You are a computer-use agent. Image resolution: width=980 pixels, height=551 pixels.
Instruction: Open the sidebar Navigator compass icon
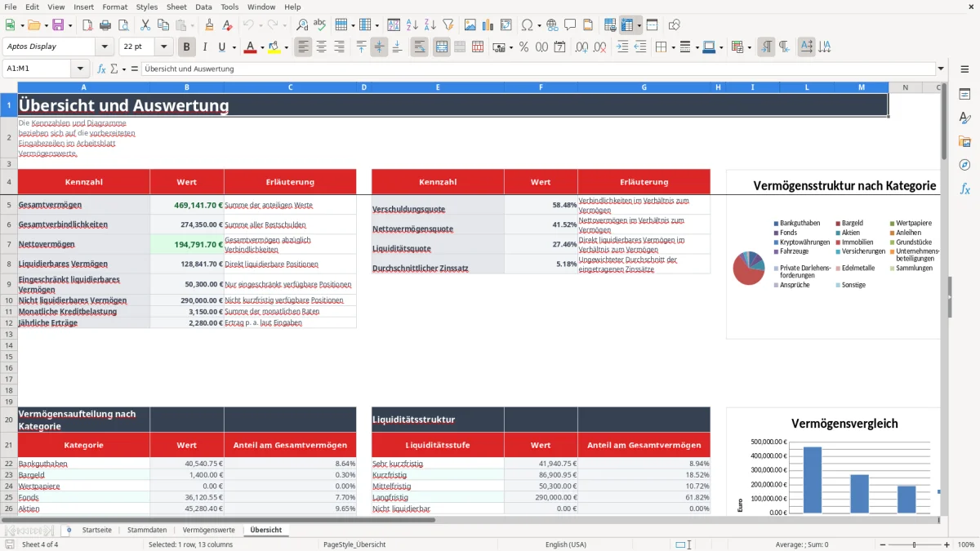pyautogui.click(x=964, y=165)
